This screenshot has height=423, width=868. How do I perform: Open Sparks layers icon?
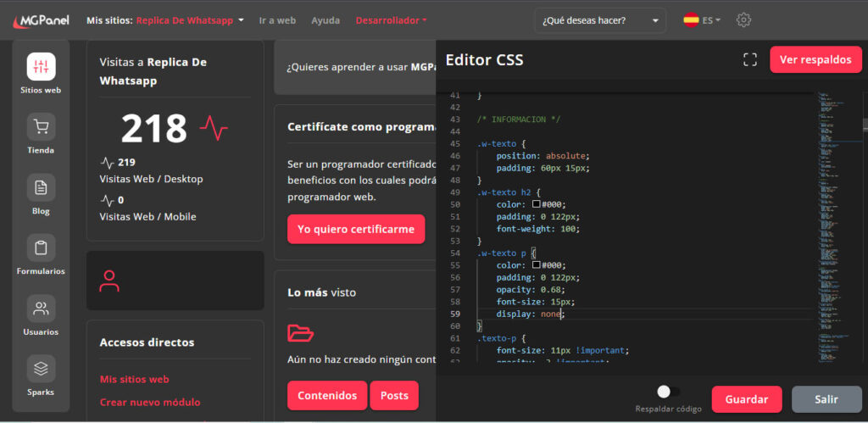pos(41,369)
